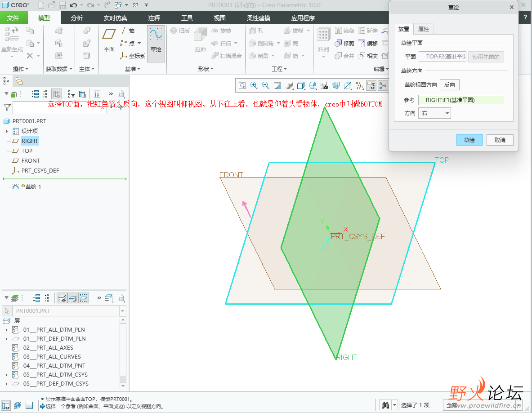Expand the 05__PRT_ALL_DTM_CSYS layer
The width and height of the screenshot is (532, 413).
pyautogui.click(x=6, y=375)
